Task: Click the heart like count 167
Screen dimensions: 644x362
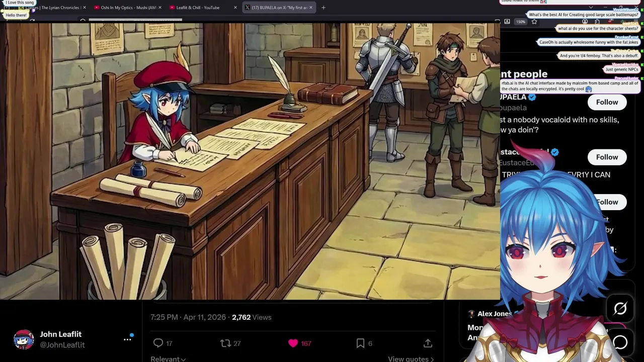Action: pos(306,343)
